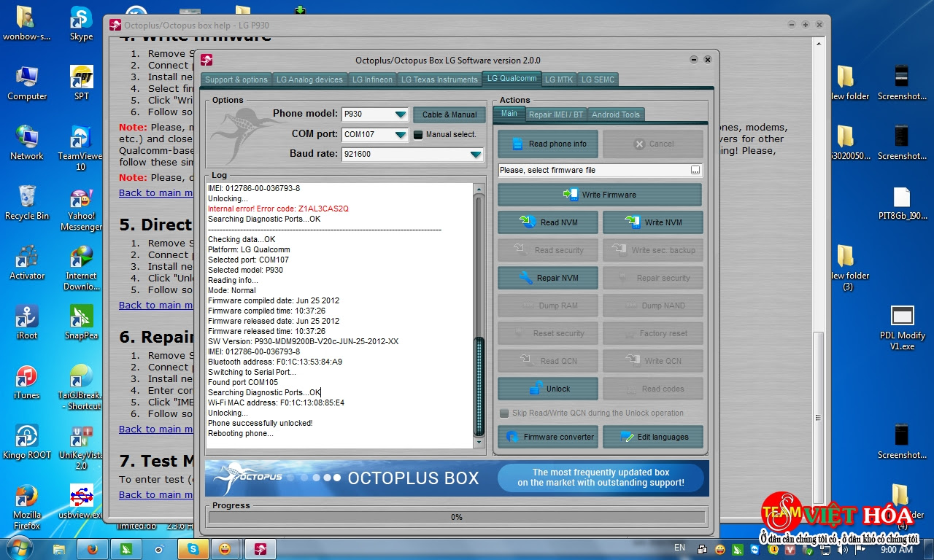Click the Octoplus window title icon

[207, 60]
